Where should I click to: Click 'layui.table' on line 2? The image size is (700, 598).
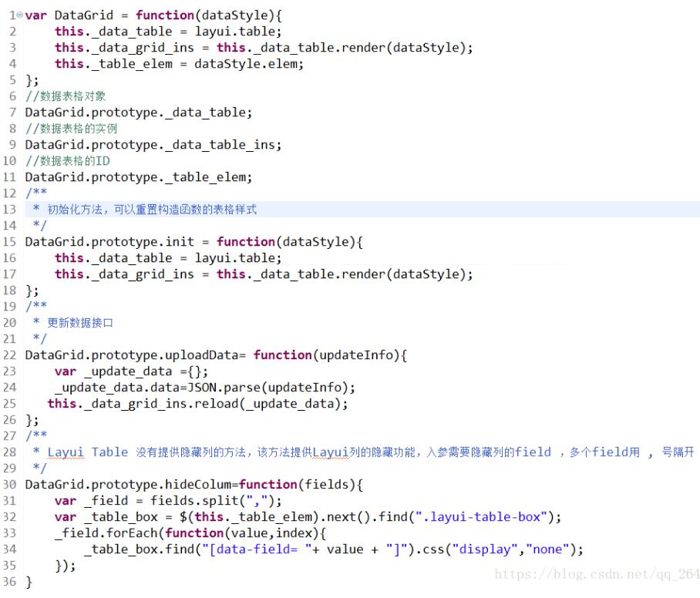point(235,32)
